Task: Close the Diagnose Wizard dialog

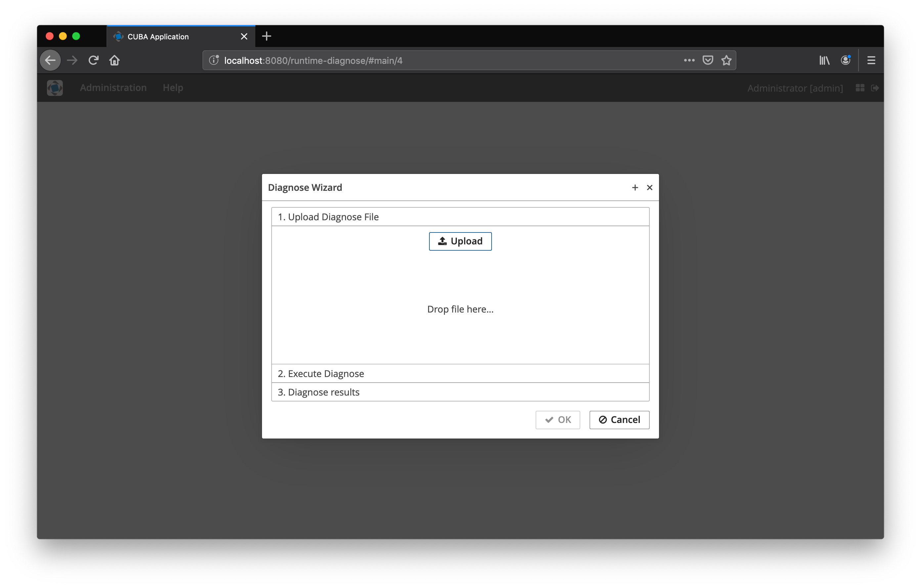Action: [649, 187]
